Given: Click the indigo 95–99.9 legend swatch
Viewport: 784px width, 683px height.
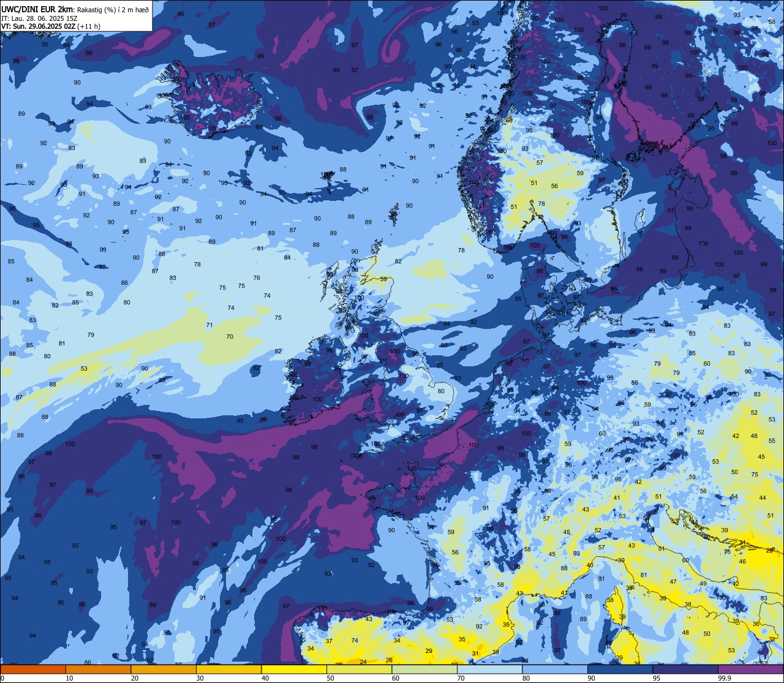Looking at the screenshot, I should click(685, 669).
